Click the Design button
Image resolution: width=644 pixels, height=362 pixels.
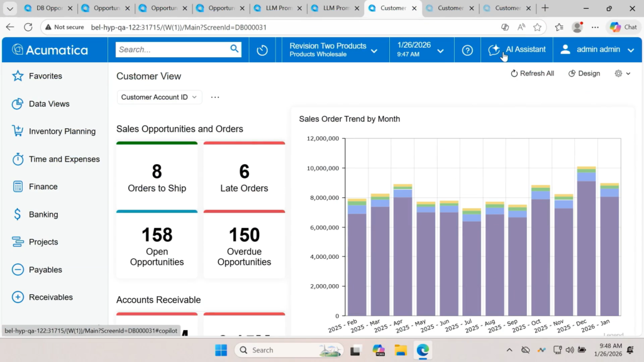[x=584, y=74]
